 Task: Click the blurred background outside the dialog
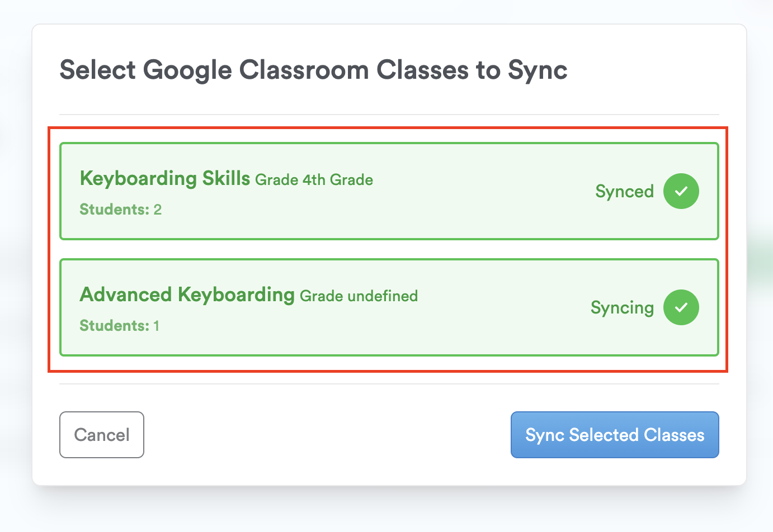392,511
